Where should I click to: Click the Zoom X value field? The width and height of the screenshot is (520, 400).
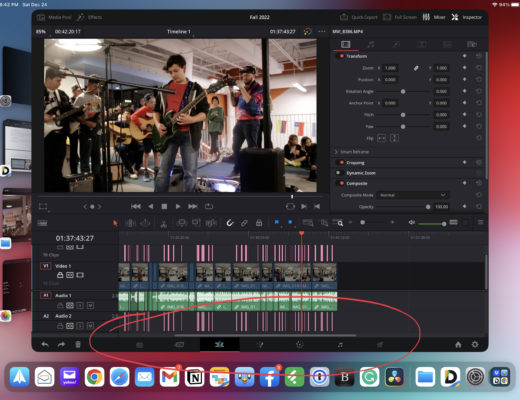[x=390, y=68]
